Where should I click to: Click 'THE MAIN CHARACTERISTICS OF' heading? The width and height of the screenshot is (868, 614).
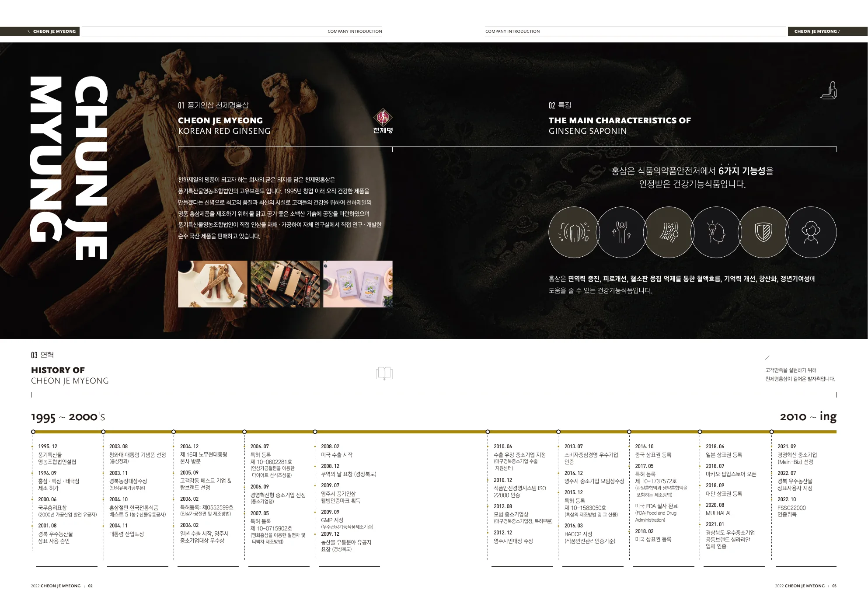620,120
